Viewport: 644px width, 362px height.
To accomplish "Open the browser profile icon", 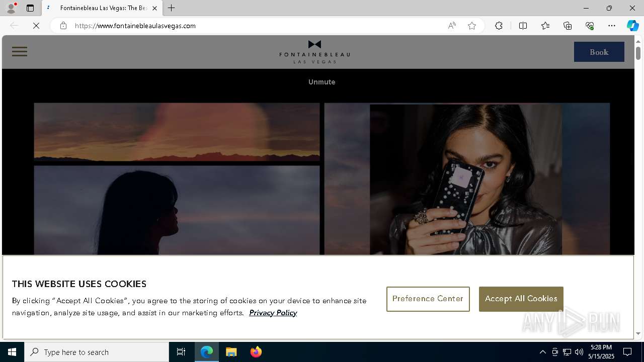I will point(11,8).
